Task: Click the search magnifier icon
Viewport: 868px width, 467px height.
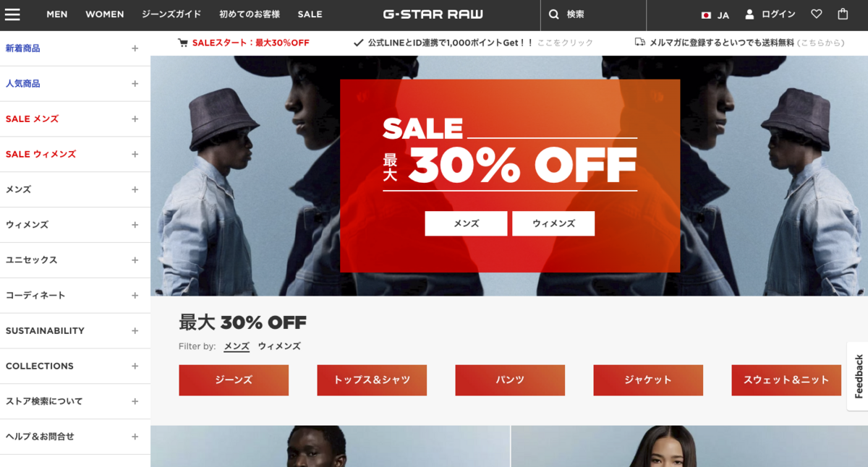Action: coord(554,14)
